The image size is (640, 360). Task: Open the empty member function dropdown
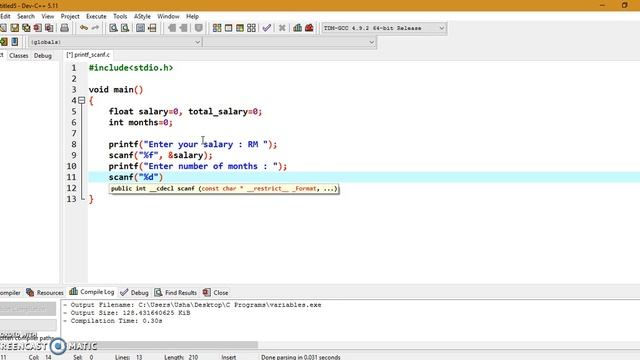click(289, 42)
